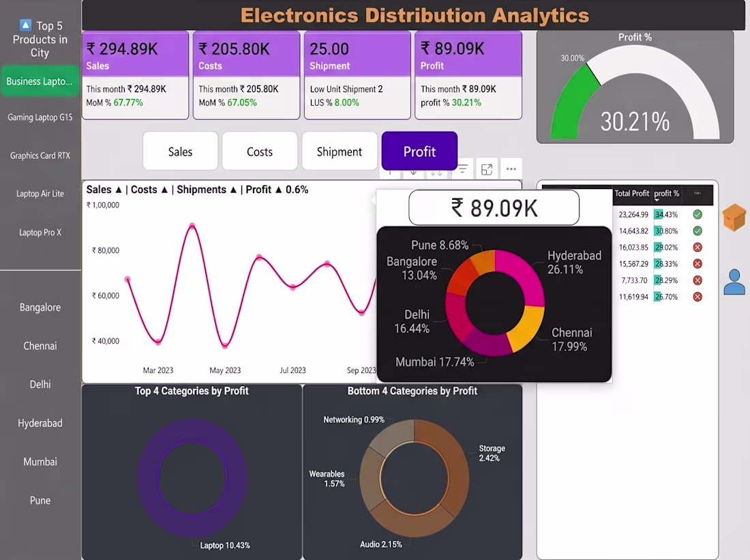Click the Shipment KPI card

coord(357,75)
